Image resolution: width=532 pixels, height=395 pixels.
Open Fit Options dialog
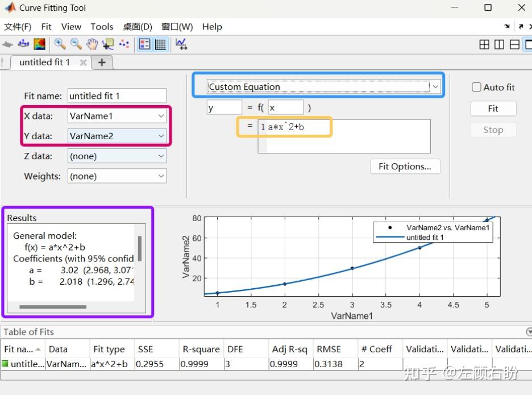pyautogui.click(x=405, y=167)
